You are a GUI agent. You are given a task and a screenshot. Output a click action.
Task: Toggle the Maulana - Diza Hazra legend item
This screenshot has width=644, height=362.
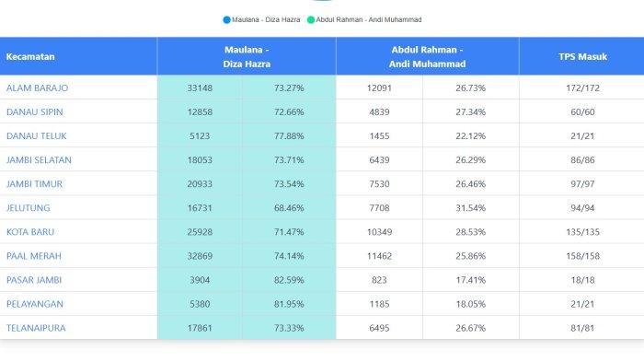[261, 19]
